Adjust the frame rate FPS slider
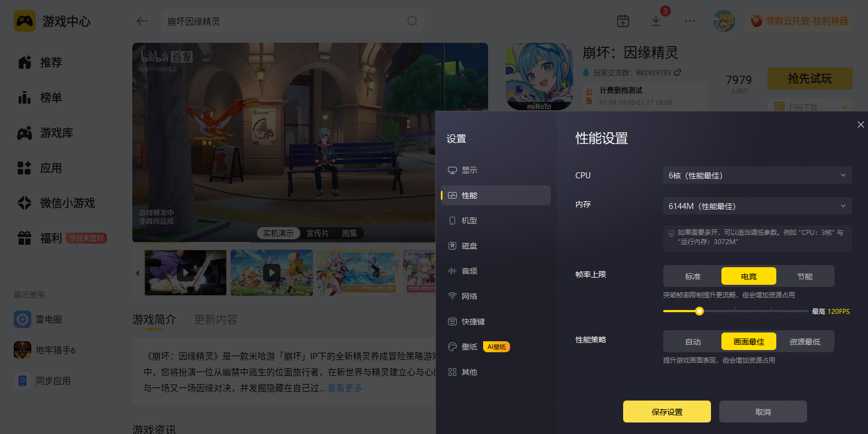This screenshot has width=868, height=434. (x=699, y=311)
